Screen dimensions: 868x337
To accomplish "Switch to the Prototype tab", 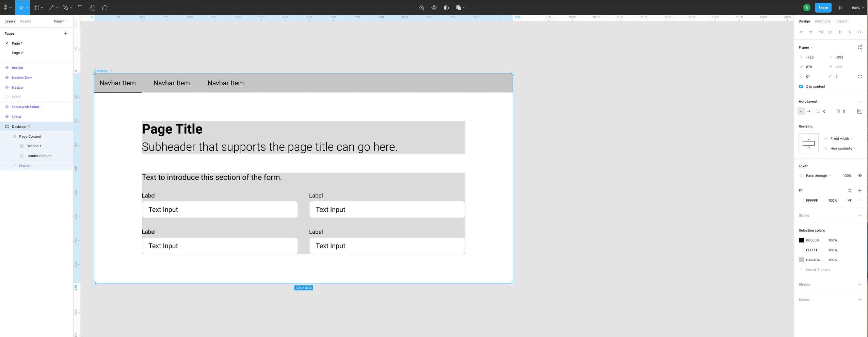I will [x=823, y=21].
